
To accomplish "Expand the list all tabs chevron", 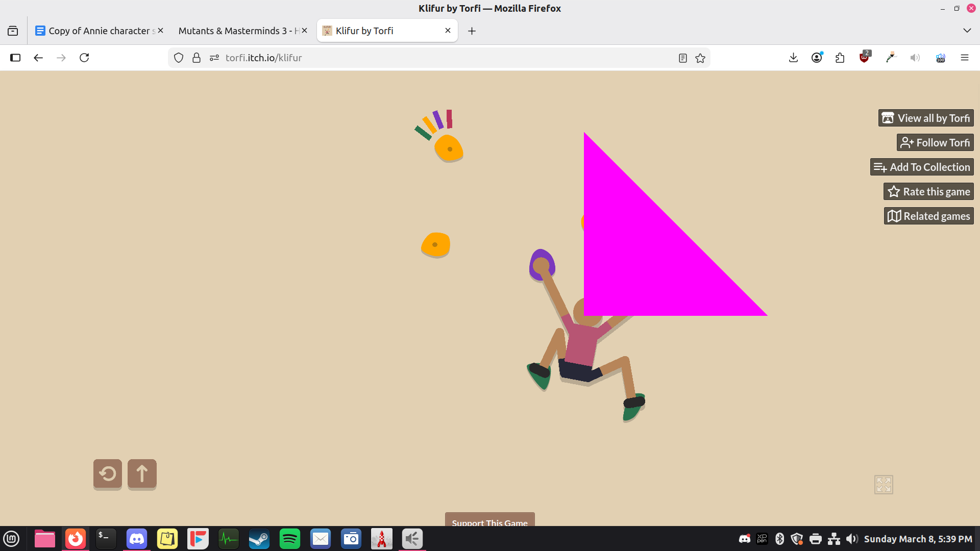I will click(967, 31).
